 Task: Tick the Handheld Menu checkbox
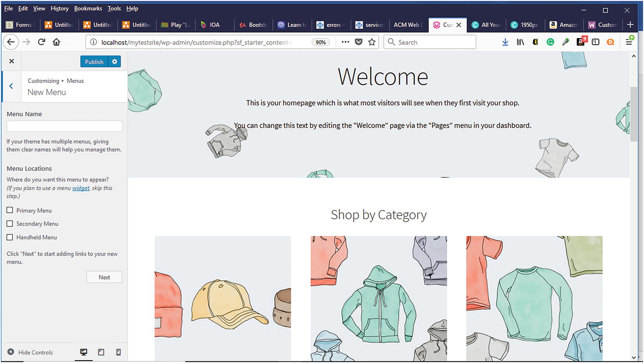(10, 237)
